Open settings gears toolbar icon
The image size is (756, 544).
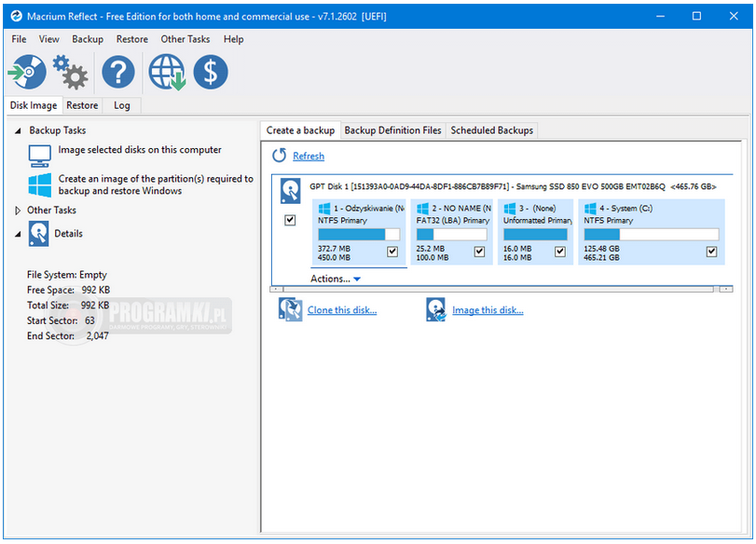click(71, 73)
